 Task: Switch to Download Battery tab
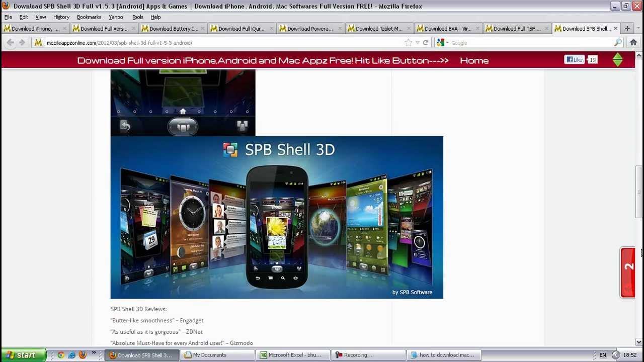173,29
